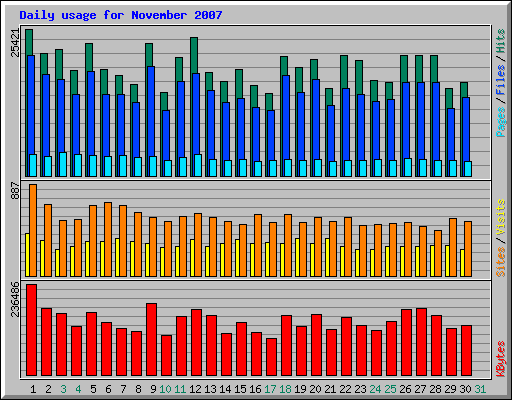The width and height of the screenshot is (512, 400).
Task: Select day 31 label on the axis
Action: pos(480,389)
